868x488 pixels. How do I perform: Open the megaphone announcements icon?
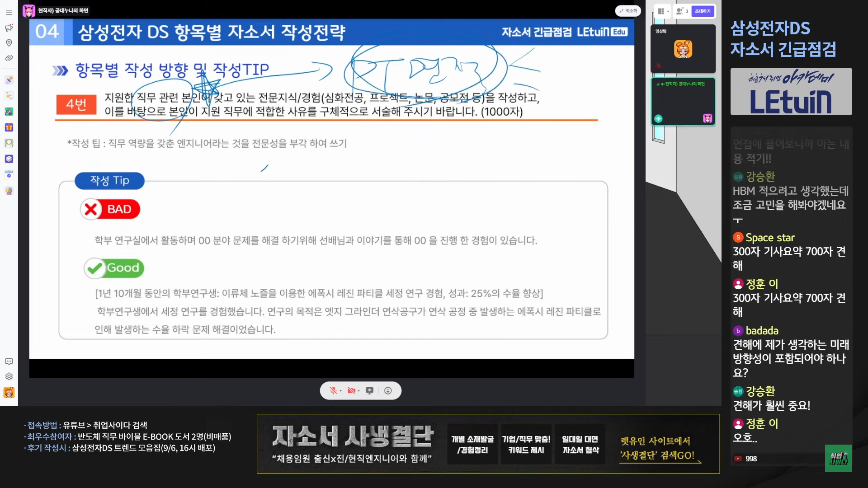coord(9,28)
